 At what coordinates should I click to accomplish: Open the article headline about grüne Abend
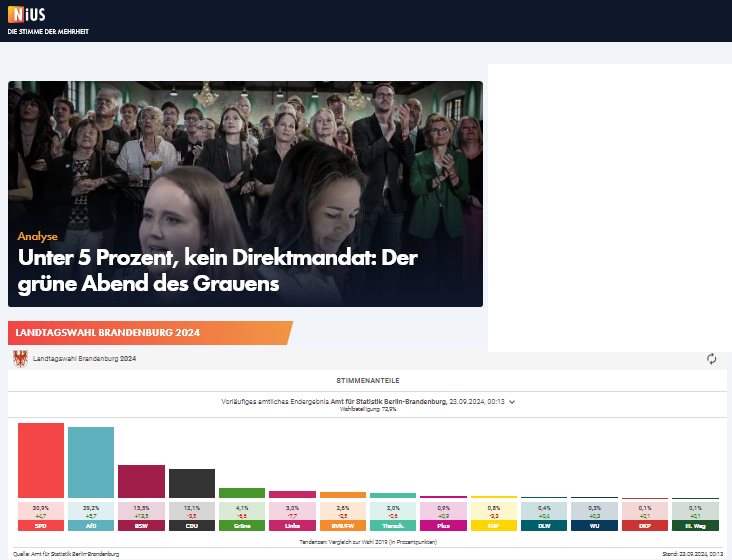point(217,270)
